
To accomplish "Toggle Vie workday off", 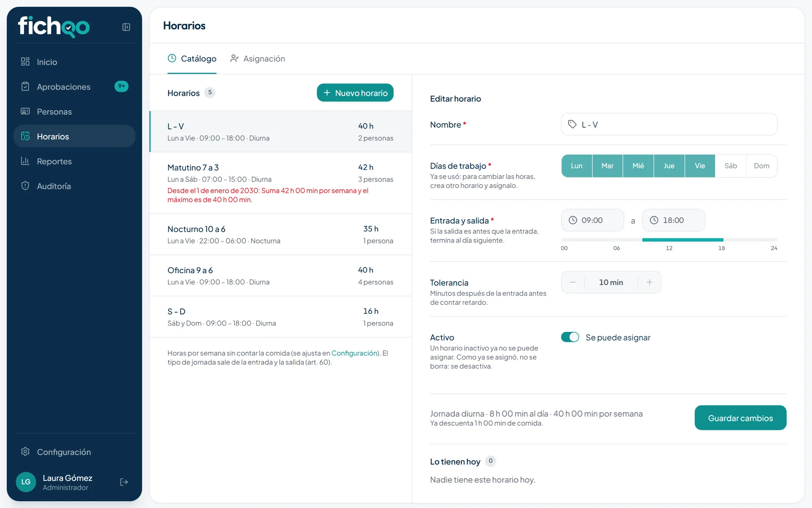I will point(700,166).
